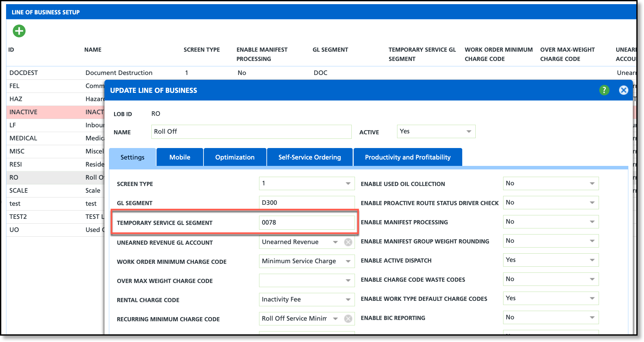Select the LF row ID
This screenshot has height=342, width=644.
pyautogui.click(x=13, y=125)
